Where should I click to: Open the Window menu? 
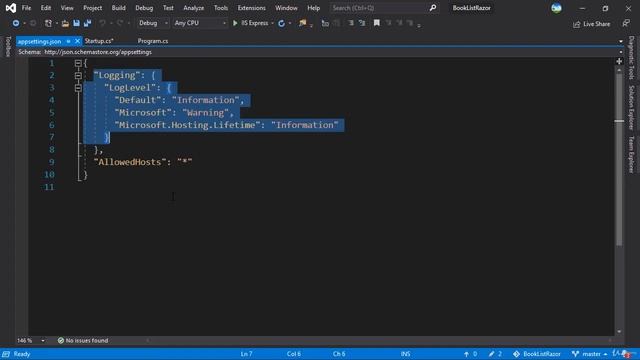[286, 8]
